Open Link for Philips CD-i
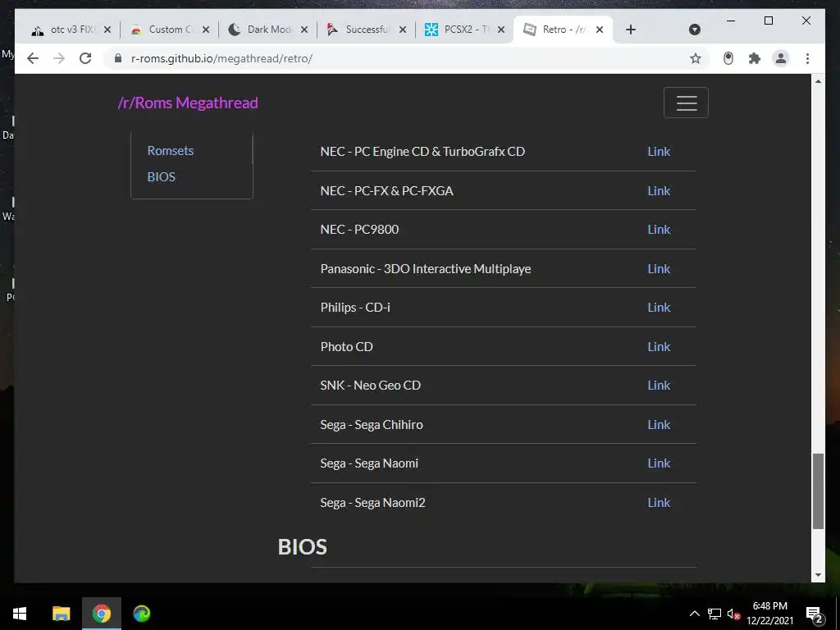Image resolution: width=840 pixels, height=630 pixels. point(659,308)
